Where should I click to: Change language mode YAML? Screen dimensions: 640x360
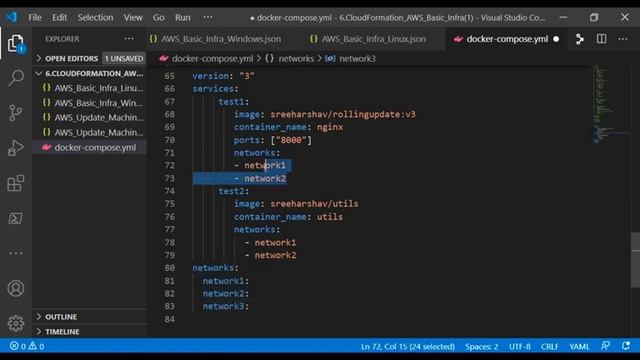(579, 347)
